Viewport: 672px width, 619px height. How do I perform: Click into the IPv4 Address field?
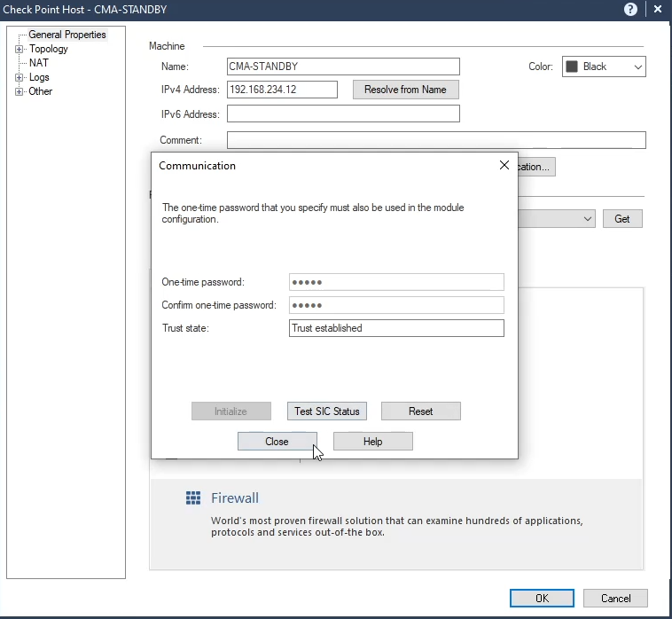point(282,90)
